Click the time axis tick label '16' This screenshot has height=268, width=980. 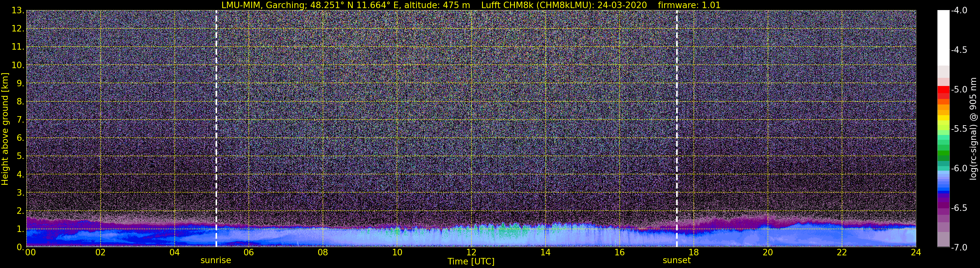click(x=619, y=253)
